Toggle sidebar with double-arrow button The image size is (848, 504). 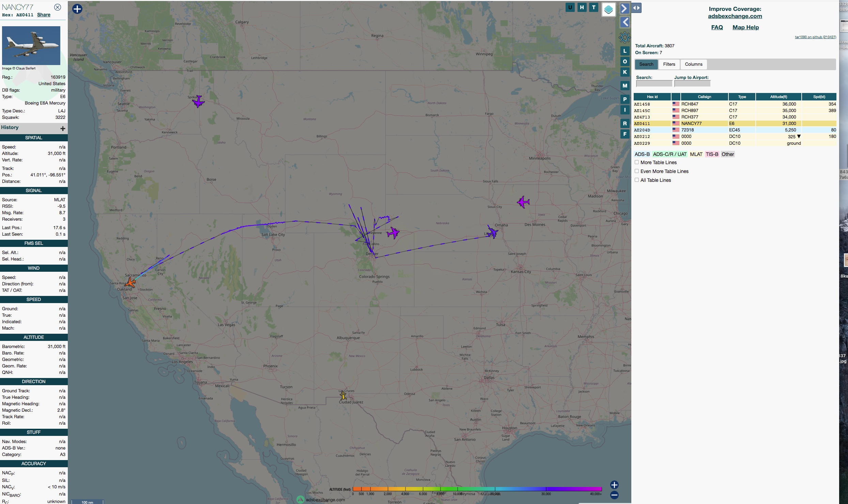pyautogui.click(x=636, y=8)
